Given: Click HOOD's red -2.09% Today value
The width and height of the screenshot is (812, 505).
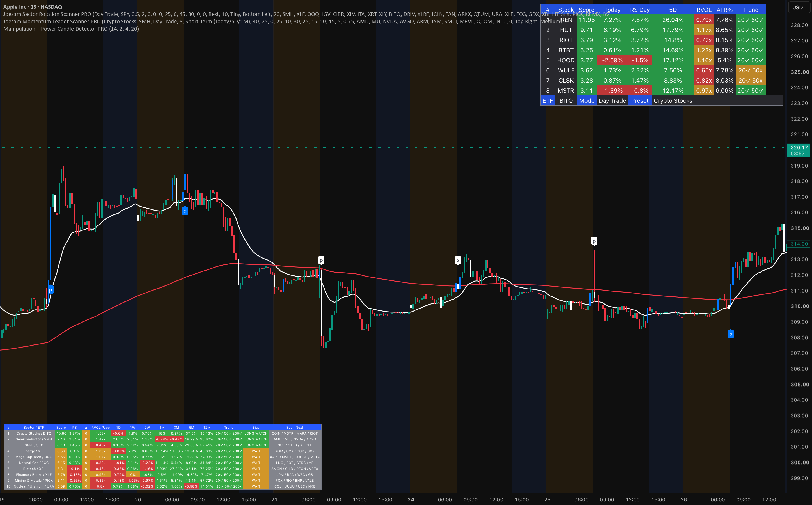Looking at the screenshot, I should pyautogui.click(x=613, y=60).
